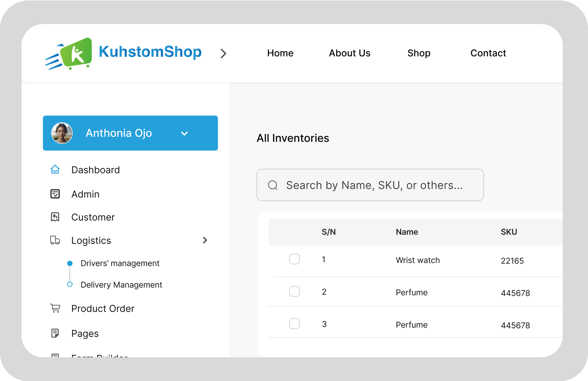Click Anthonia Ojo profile avatar
This screenshot has width=588, height=381.
(62, 133)
